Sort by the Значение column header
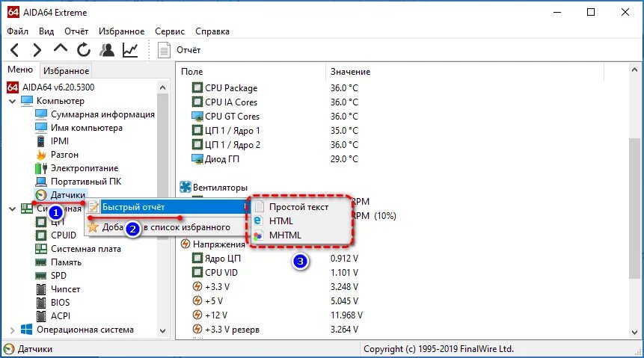Image resolution: width=644 pixels, height=358 pixels. pos(465,72)
